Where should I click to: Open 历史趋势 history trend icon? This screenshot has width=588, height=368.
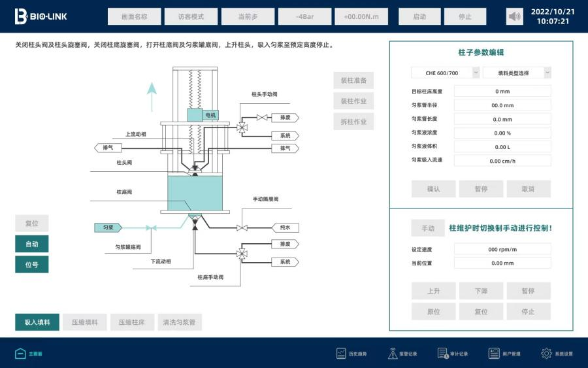point(342,354)
